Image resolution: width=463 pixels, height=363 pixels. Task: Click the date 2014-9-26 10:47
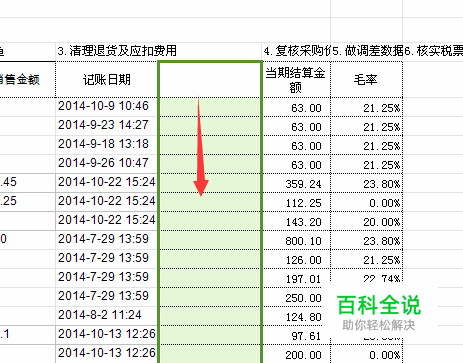point(106,164)
